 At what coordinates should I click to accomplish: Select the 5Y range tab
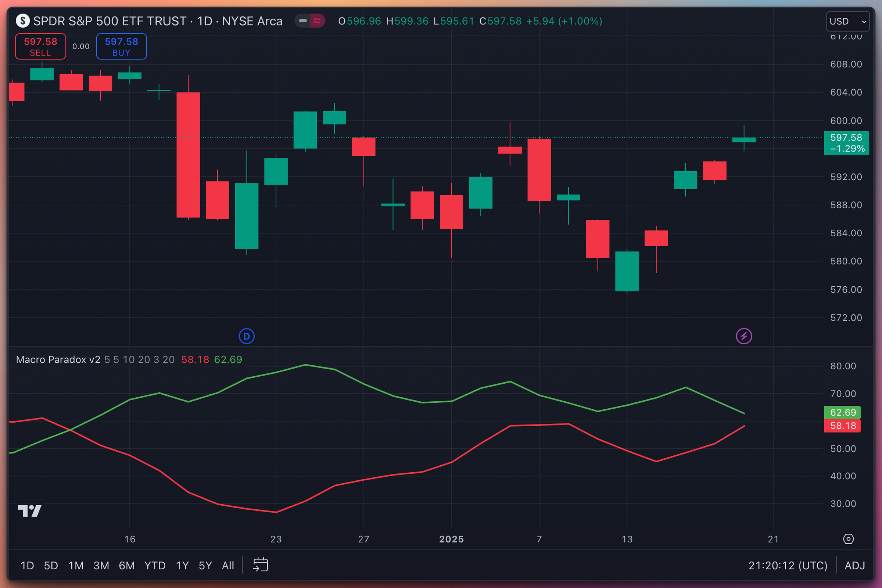[205, 566]
